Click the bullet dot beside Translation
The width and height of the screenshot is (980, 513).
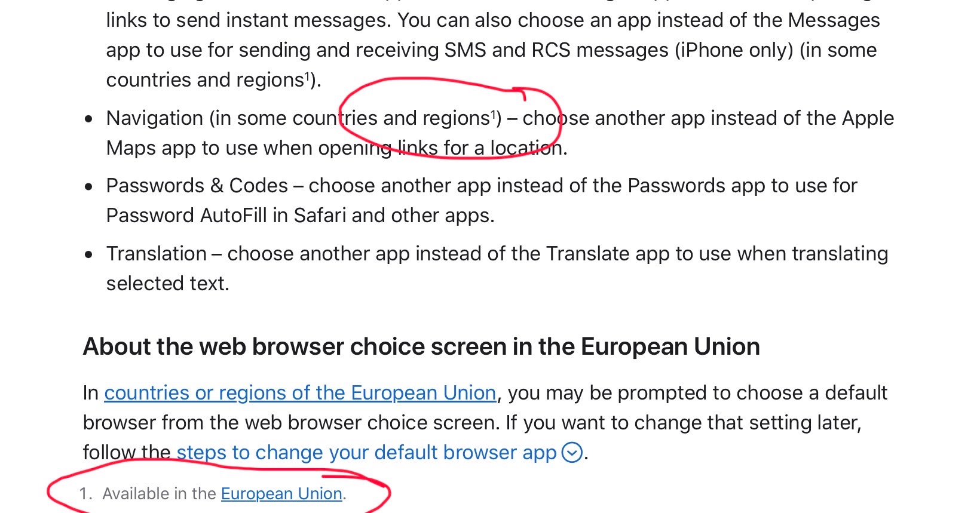click(x=89, y=255)
